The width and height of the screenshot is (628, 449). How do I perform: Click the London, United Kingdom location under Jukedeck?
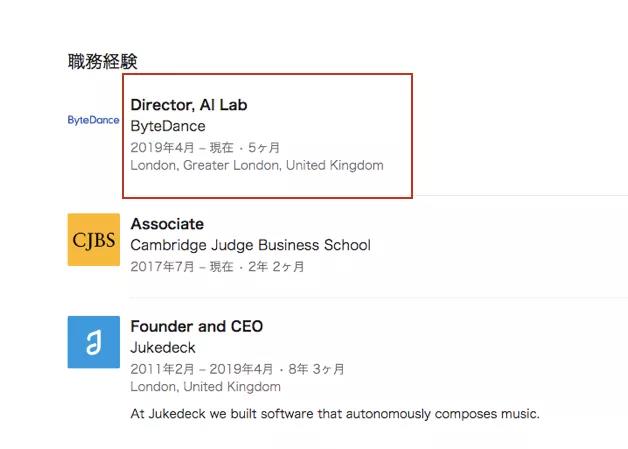coord(205,387)
